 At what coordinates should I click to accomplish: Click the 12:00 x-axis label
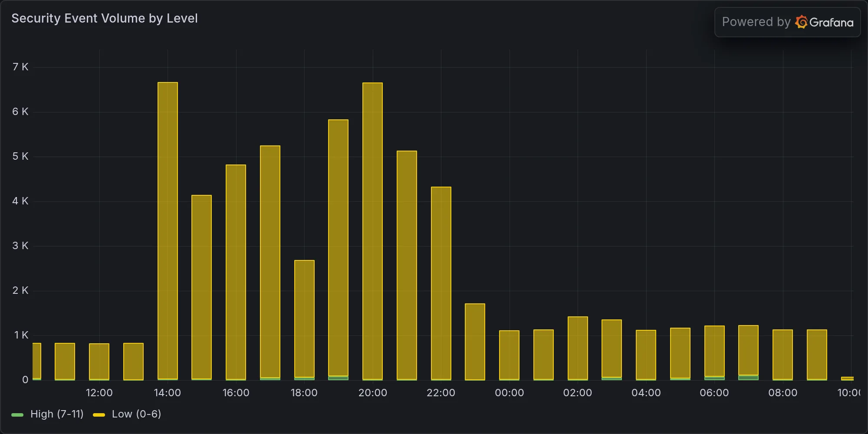99,393
